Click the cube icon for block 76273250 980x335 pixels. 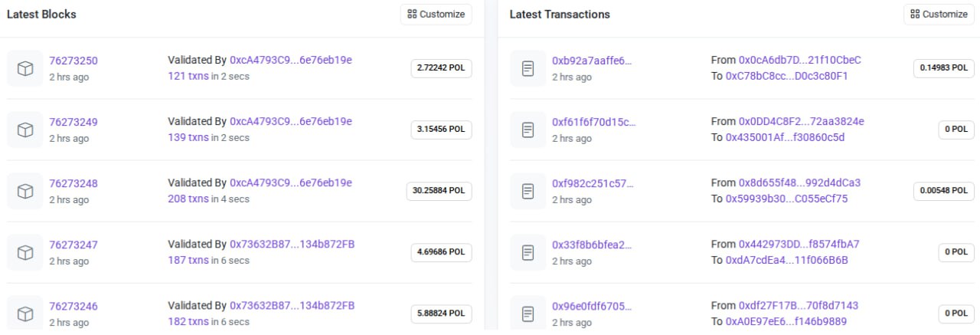click(x=25, y=68)
